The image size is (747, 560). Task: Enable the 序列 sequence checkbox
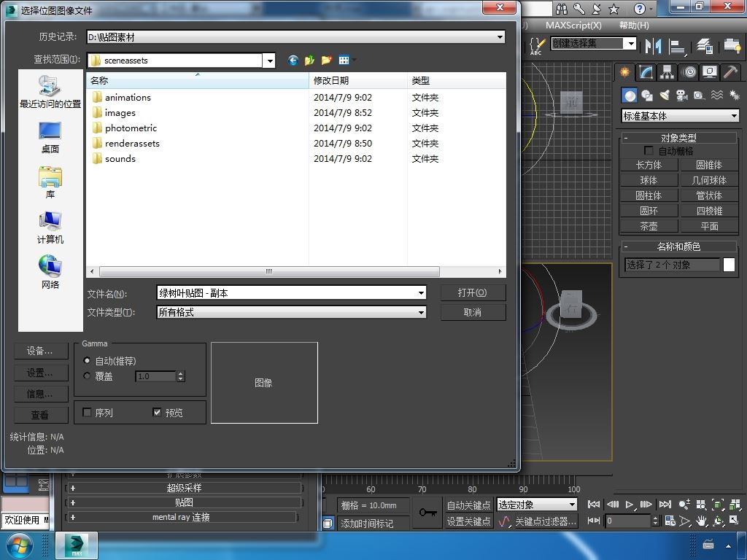coord(87,412)
